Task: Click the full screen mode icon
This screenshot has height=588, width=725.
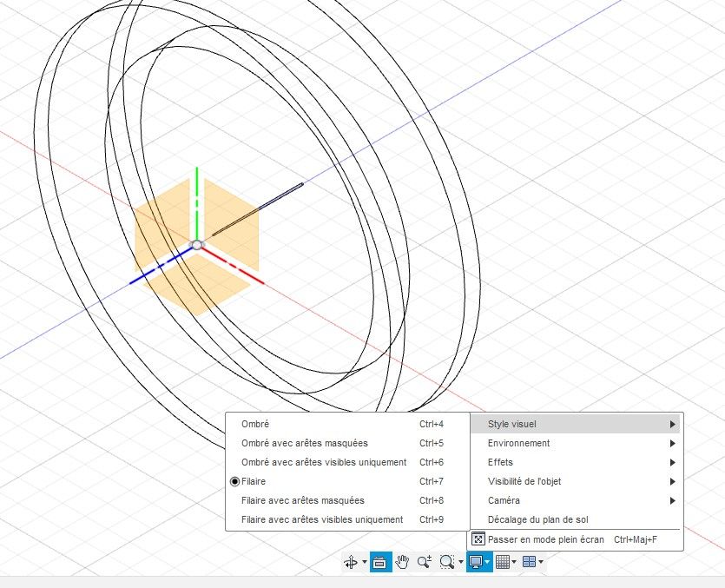Action: [x=478, y=539]
